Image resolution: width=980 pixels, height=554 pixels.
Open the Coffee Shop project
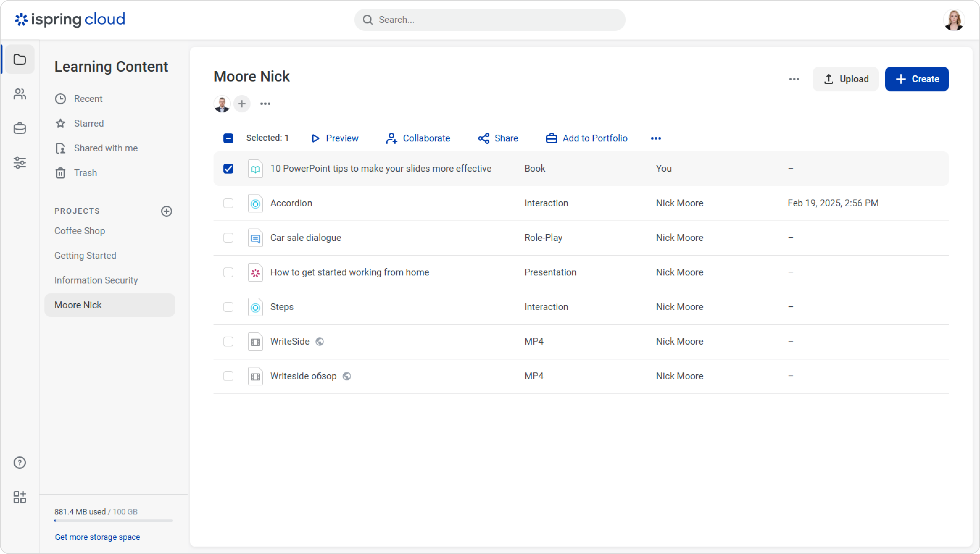tap(80, 231)
